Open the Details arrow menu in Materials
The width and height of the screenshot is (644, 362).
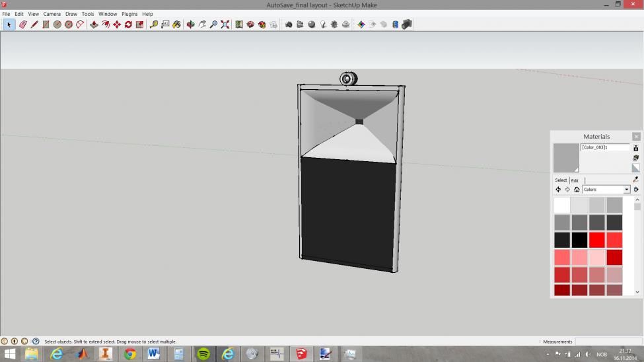pyautogui.click(x=636, y=190)
